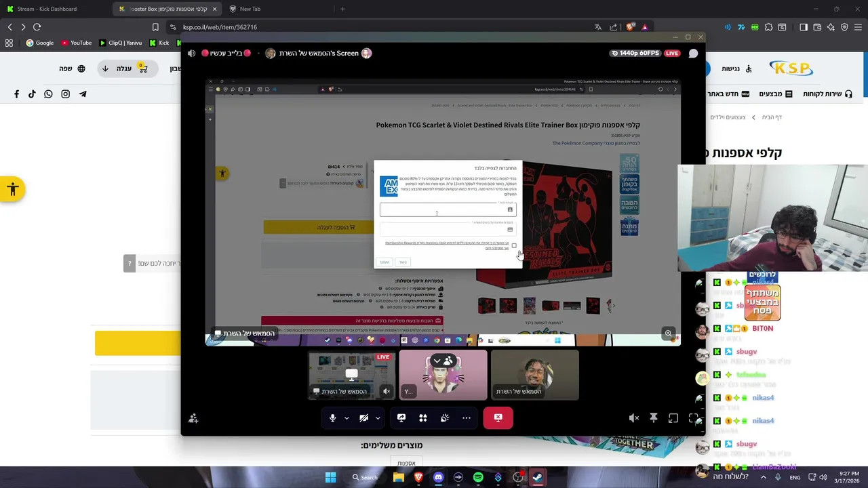
Task: Enter fullscreen mode in the call window
Action: (x=694, y=418)
